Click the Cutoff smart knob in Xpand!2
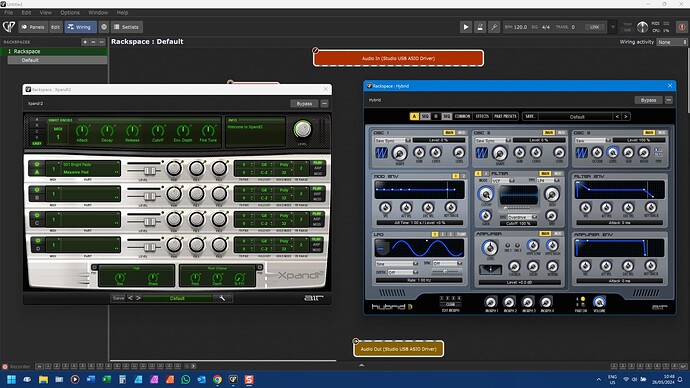This screenshot has height=388, width=690. (x=158, y=130)
